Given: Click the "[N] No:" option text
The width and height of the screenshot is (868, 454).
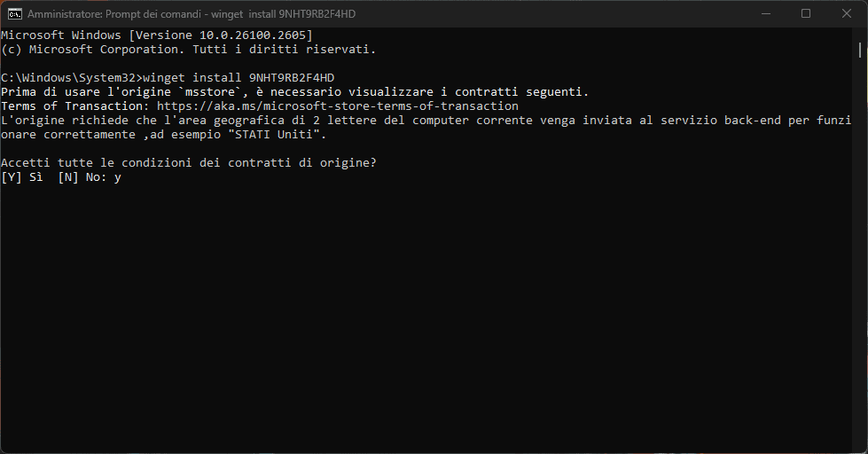Looking at the screenshot, I should click(82, 177).
